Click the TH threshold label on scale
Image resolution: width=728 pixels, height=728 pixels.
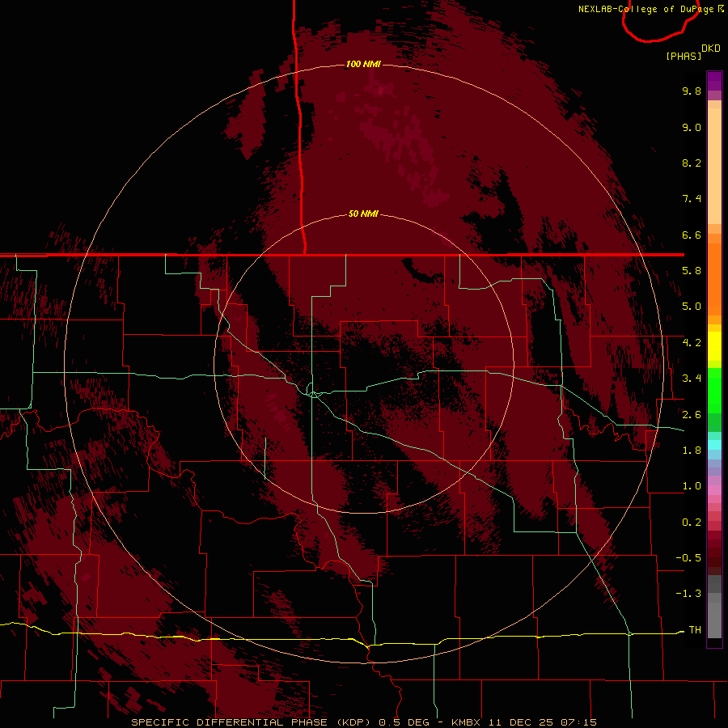(695, 630)
